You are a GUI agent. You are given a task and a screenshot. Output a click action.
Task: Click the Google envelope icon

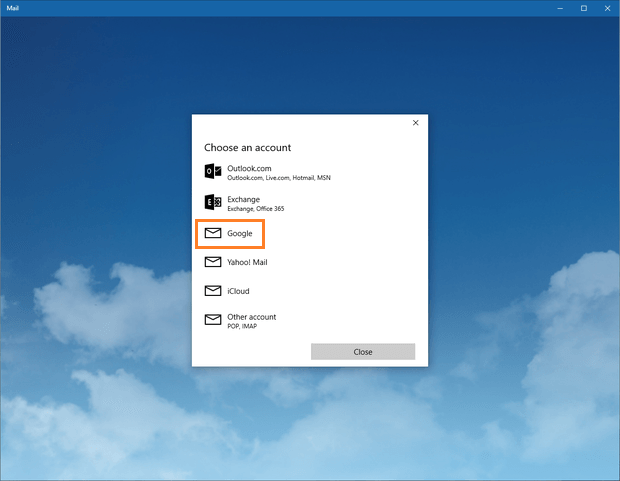pos(213,233)
